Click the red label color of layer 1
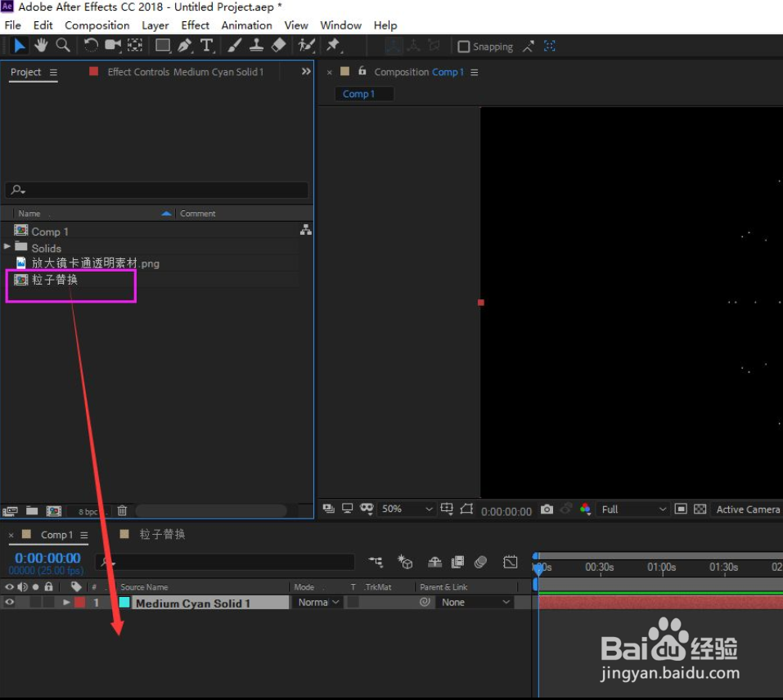This screenshot has width=783, height=700. [80, 602]
